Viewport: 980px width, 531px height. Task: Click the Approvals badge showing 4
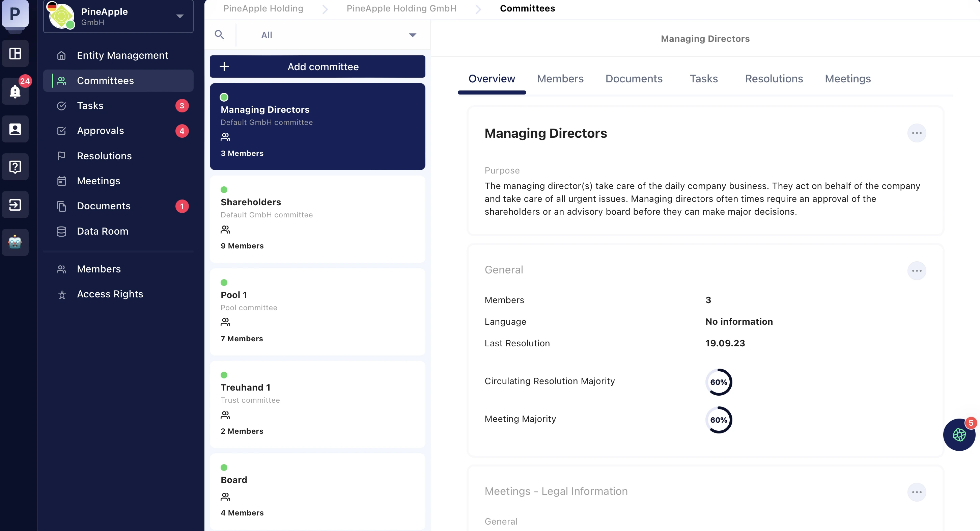(x=182, y=131)
